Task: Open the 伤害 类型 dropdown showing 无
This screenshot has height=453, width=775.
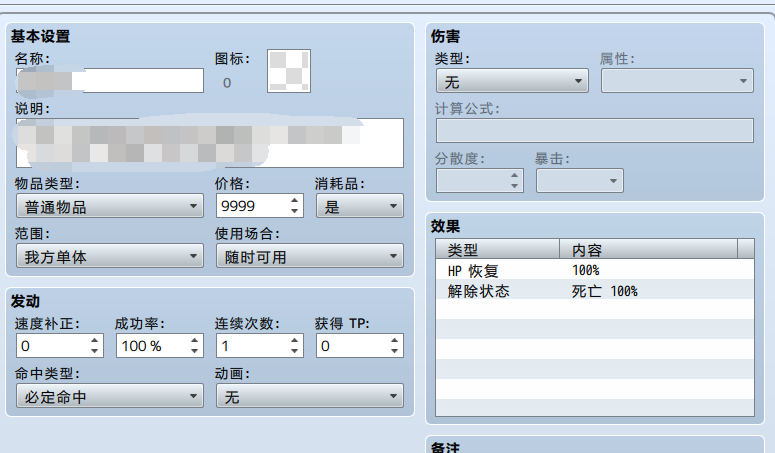Action: [512, 81]
